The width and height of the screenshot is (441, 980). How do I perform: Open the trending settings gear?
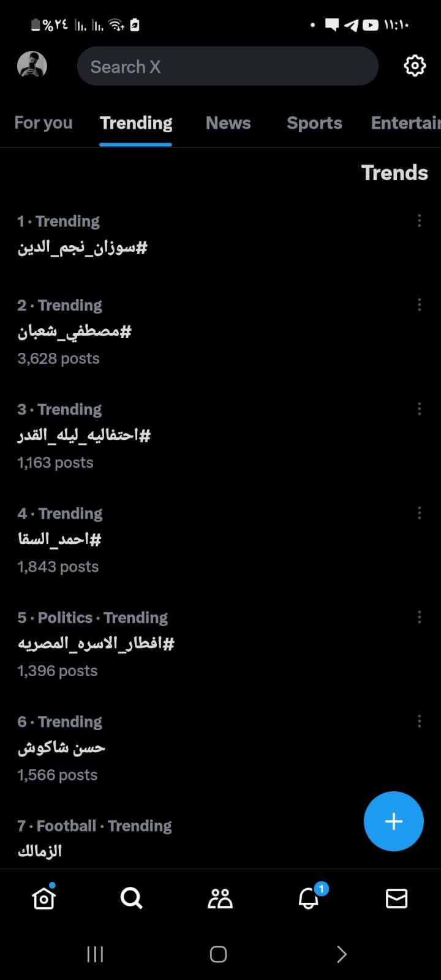415,66
